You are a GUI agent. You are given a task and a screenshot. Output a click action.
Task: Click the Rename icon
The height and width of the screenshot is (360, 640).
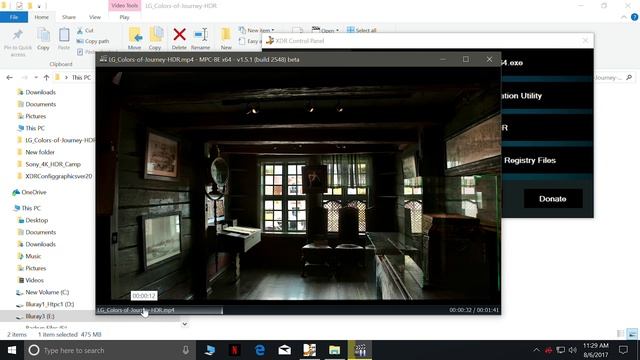pyautogui.click(x=201, y=35)
